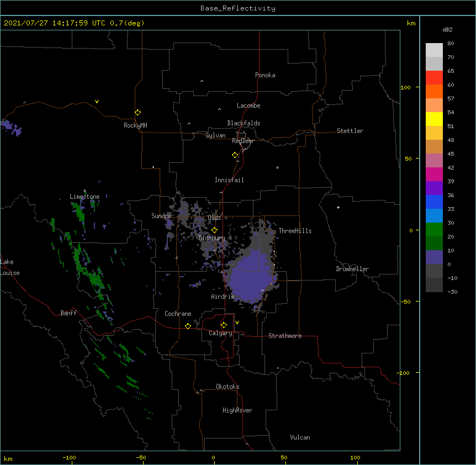
Task: Click the Calgary city label
Action: click(220, 333)
